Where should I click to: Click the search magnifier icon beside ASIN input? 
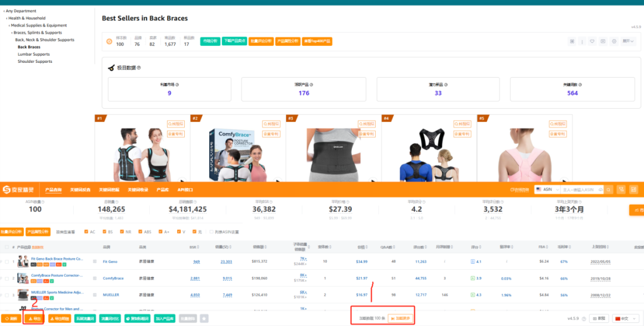(x=609, y=189)
